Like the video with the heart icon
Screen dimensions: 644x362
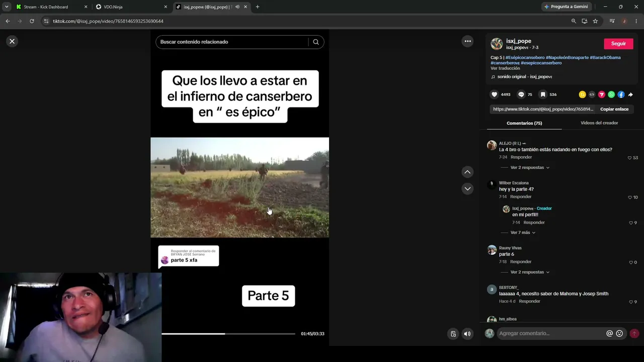[494, 95]
